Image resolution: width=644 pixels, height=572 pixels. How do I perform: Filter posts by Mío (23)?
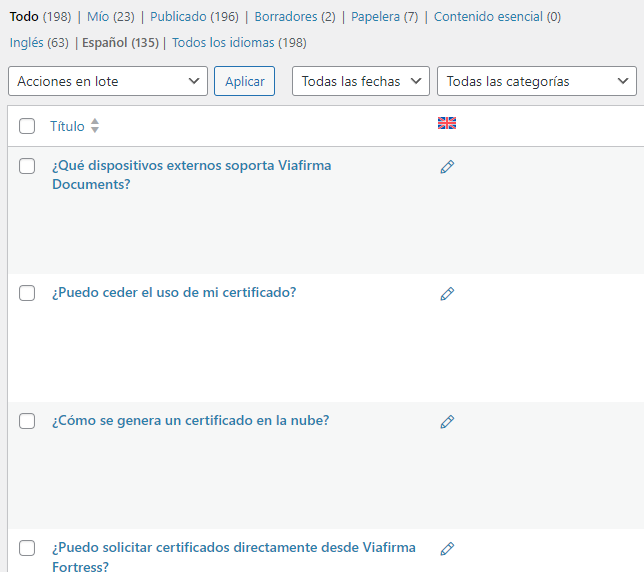click(111, 17)
